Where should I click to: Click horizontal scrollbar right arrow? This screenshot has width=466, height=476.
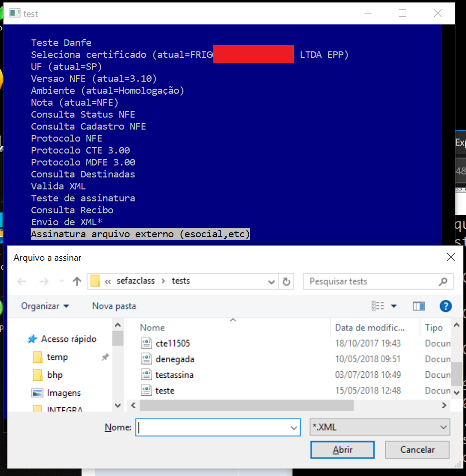click(x=444, y=405)
